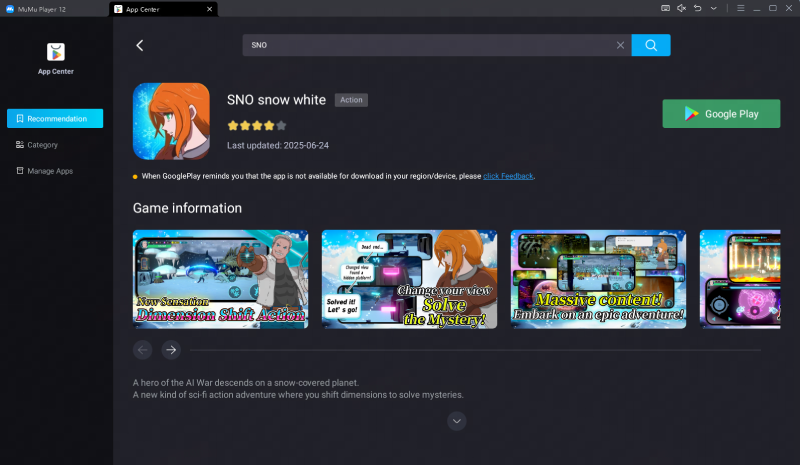Maximize the MuMu Player window
This screenshot has width=800, height=465.
click(773, 8)
